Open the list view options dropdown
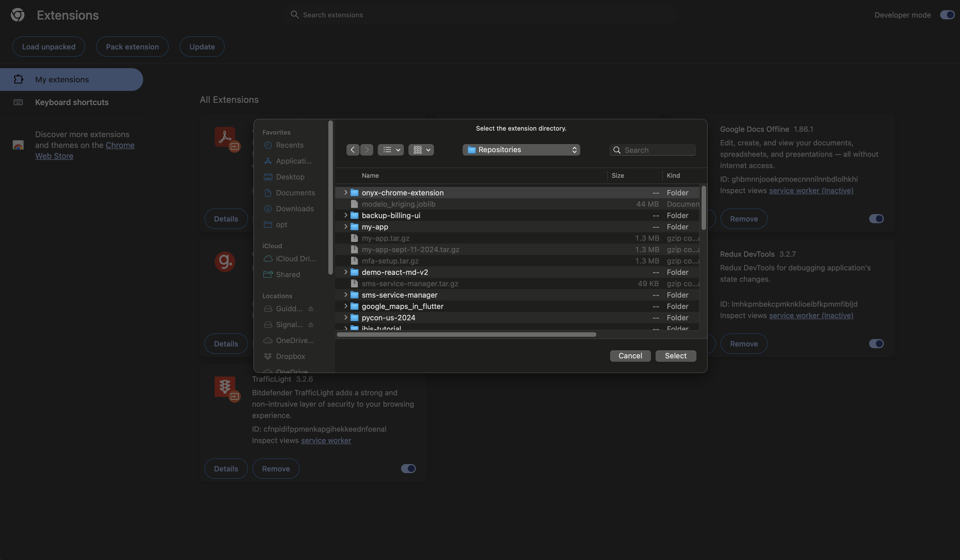The width and height of the screenshot is (960, 560). point(391,150)
